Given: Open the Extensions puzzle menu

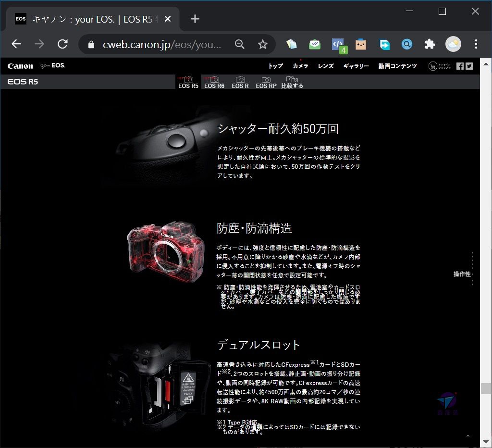Looking at the screenshot, I should point(430,44).
